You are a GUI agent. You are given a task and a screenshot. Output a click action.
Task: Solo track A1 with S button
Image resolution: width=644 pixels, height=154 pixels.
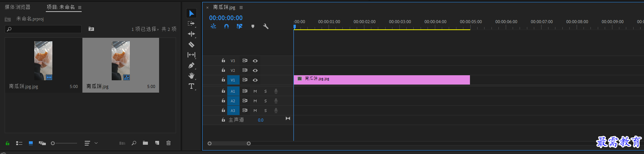265,91
